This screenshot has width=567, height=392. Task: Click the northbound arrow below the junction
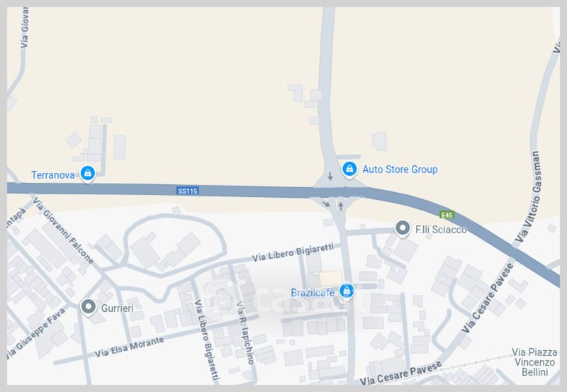(x=341, y=206)
